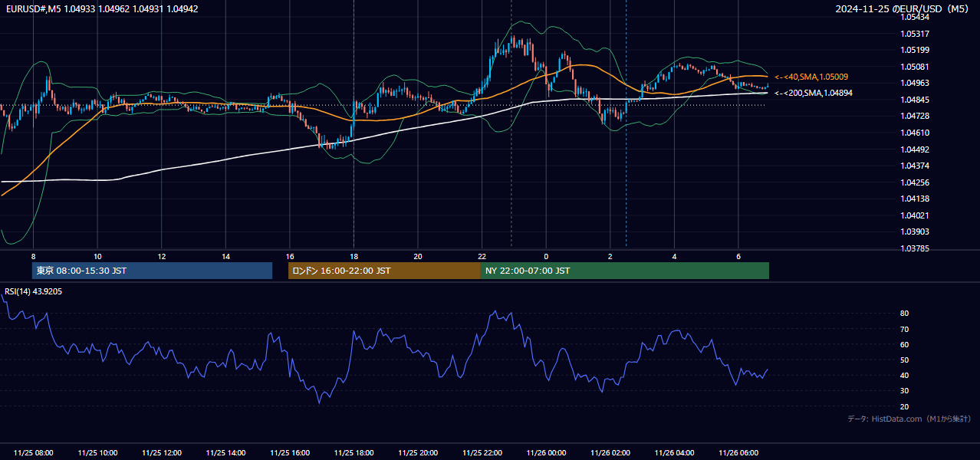The width and height of the screenshot is (980, 460).
Task: Click the 11/25 16:00 time label
Action: [289, 453]
